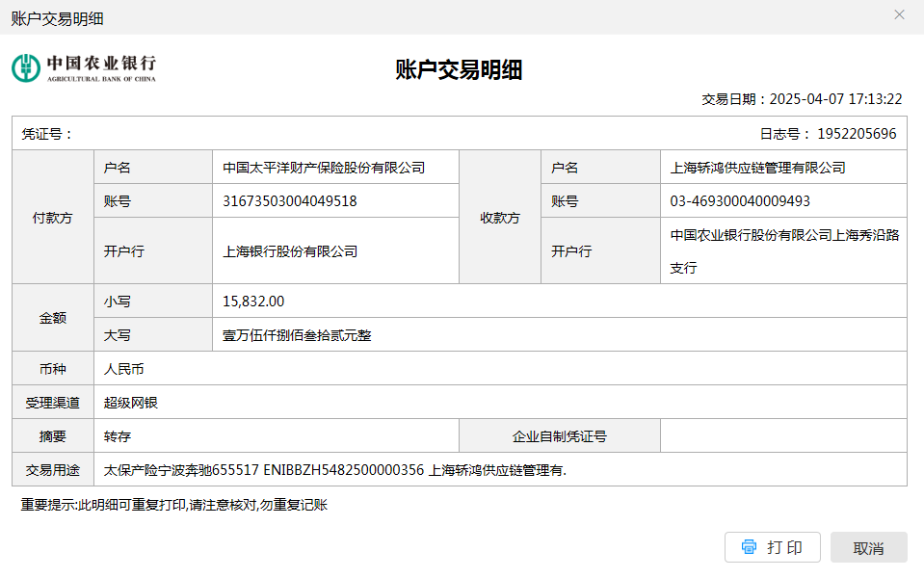Click the summary value 转存
Image resolution: width=924 pixels, height=578 pixels.
tap(118, 436)
